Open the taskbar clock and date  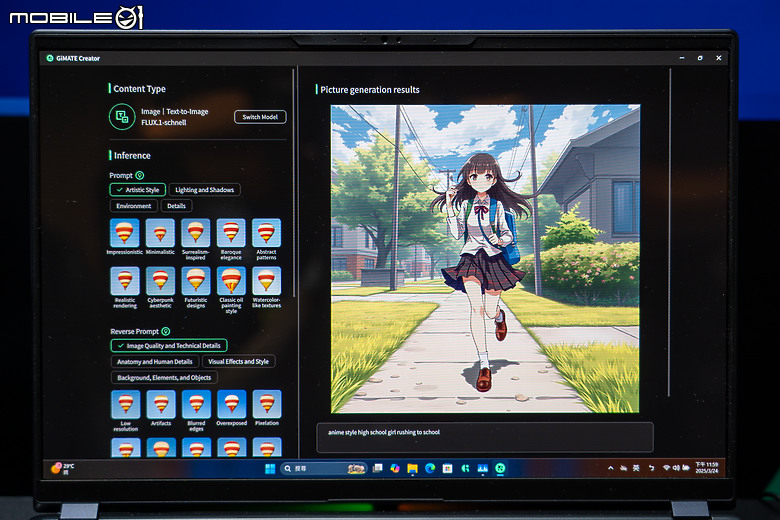(706, 468)
